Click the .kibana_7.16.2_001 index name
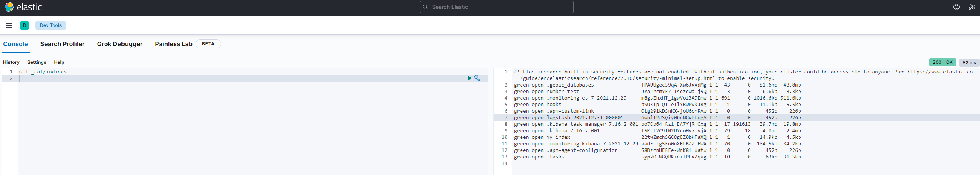Image resolution: width=980 pixels, height=175 pixels. (573, 130)
